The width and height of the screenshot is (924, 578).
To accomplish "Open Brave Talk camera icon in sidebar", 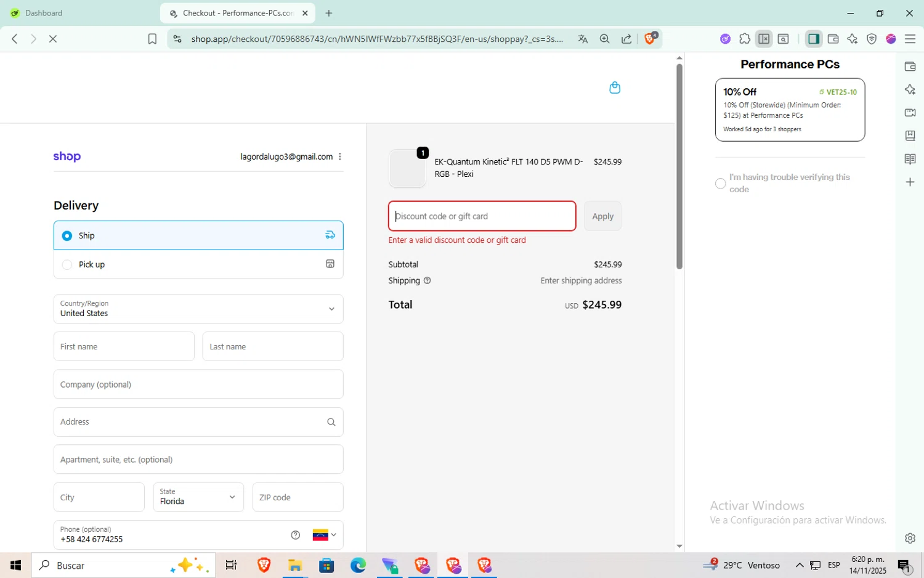I will pyautogui.click(x=910, y=113).
